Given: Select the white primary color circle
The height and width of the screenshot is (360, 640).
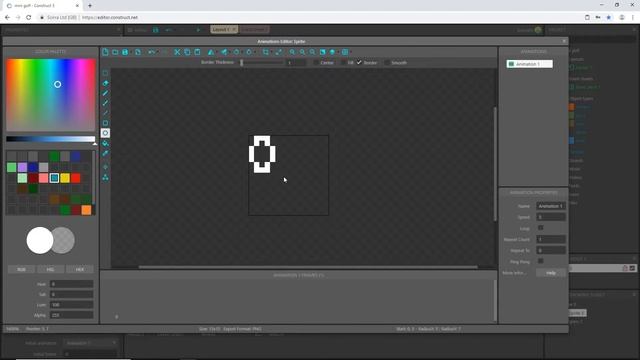Looking at the screenshot, I should 40,240.
